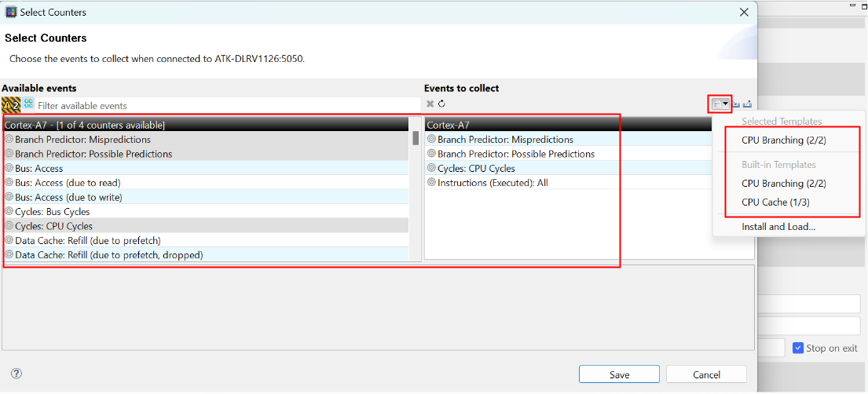Click the available events list scrollbar thumb
This screenshot has height=394, width=868.
416,139
